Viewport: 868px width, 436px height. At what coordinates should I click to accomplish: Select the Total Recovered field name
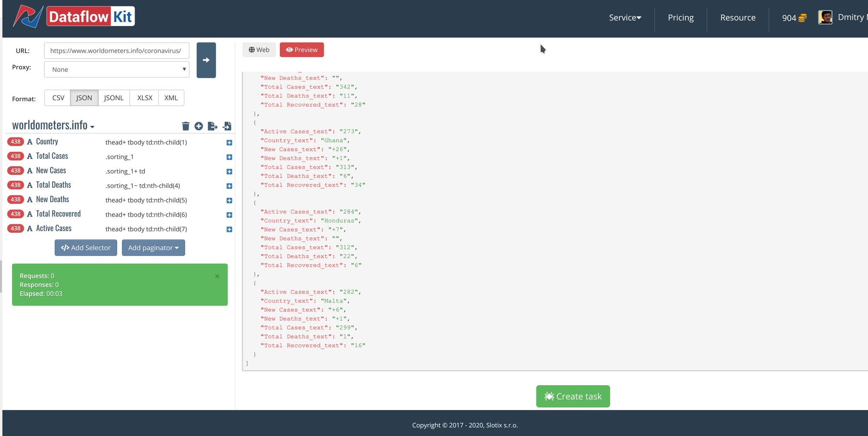(x=58, y=214)
